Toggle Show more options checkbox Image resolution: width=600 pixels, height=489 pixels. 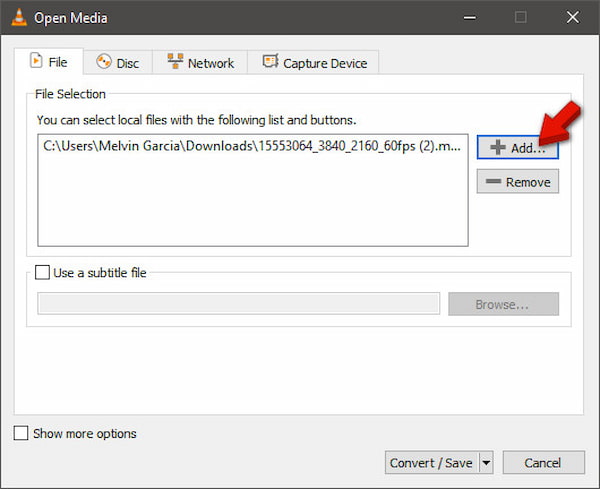tap(21, 434)
